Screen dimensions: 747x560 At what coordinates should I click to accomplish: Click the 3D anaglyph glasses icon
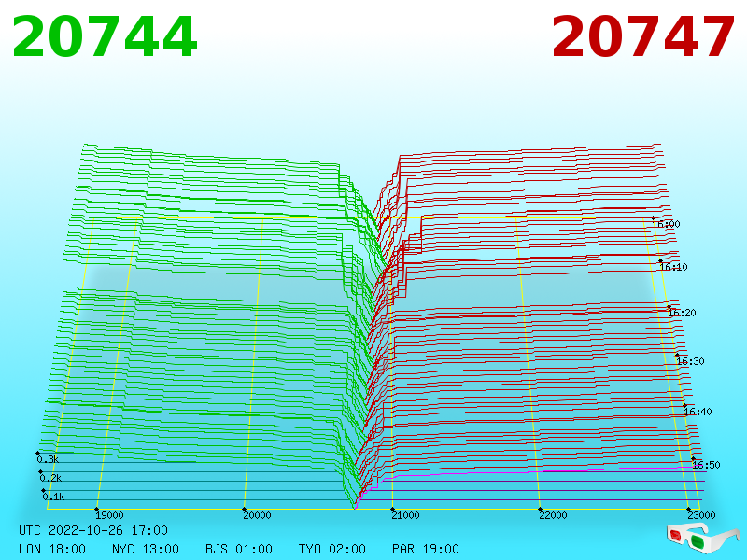703,538
